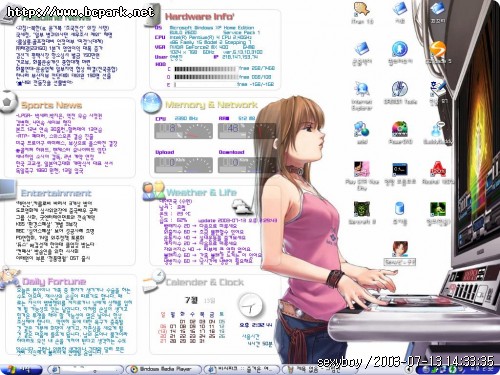Open the orange S globe desktop icon

pyautogui.click(x=437, y=50)
